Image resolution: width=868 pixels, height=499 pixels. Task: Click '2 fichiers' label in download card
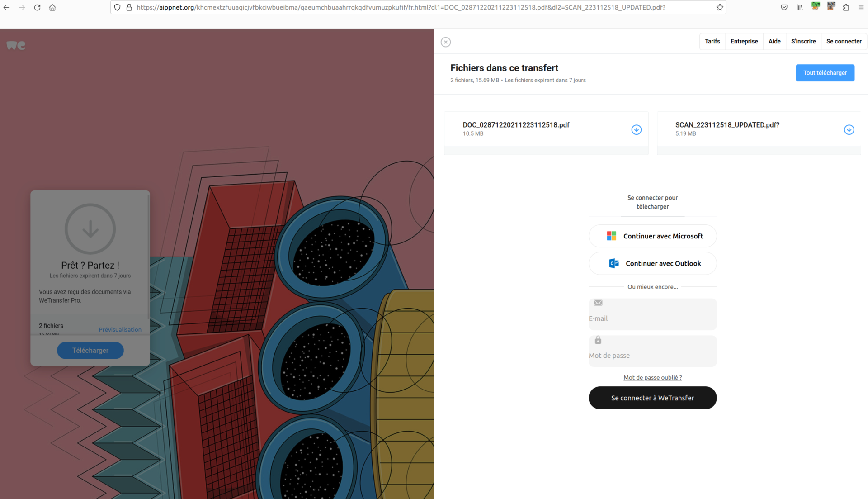51,326
